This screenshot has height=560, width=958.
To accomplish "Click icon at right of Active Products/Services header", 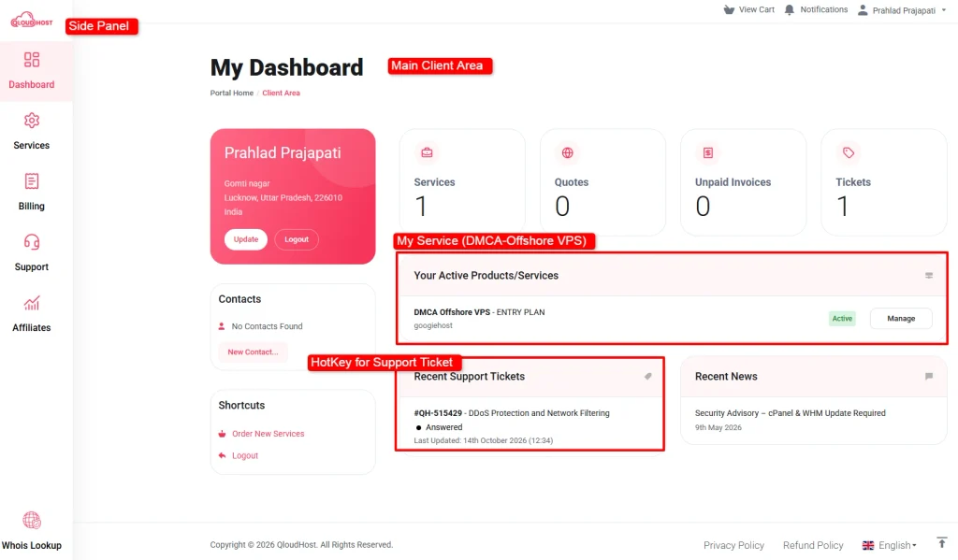I will tap(929, 276).
